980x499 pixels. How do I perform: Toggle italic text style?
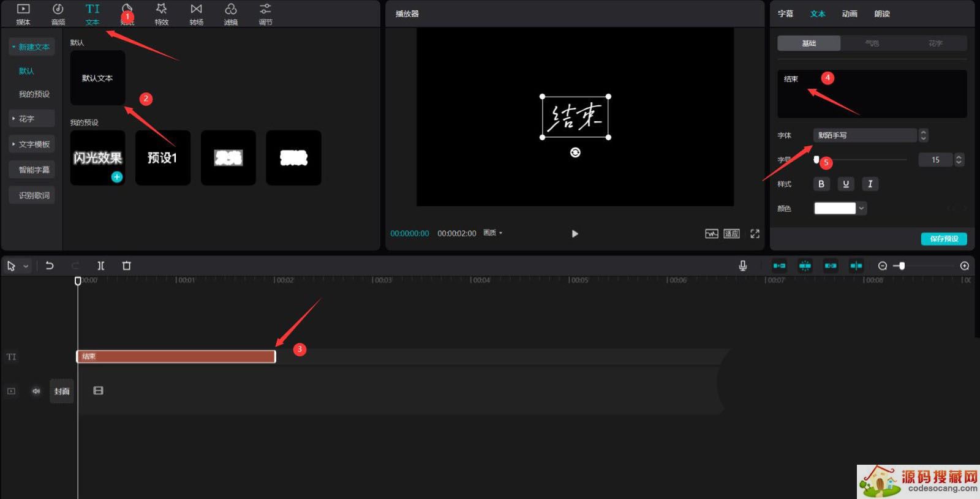click(870, 184)
